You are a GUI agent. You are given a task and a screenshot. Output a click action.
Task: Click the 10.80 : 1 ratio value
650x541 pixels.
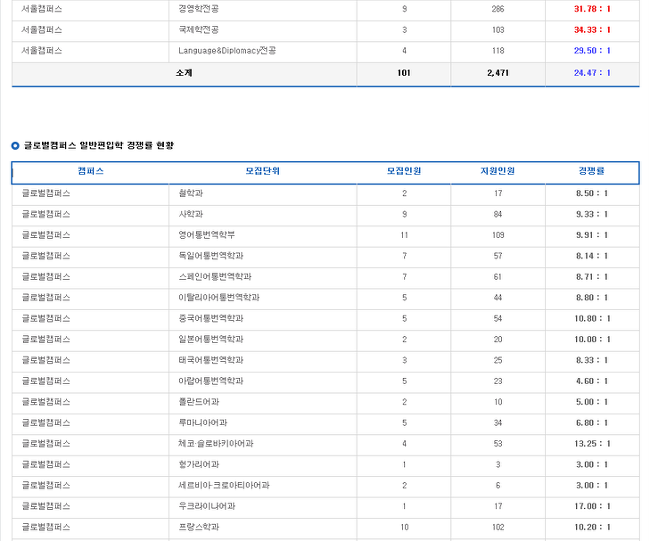592,318
